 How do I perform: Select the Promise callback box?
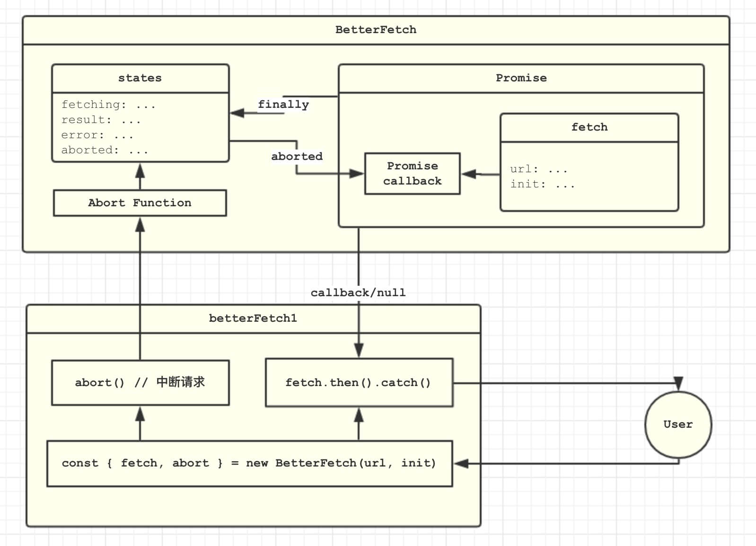point(412,174)
